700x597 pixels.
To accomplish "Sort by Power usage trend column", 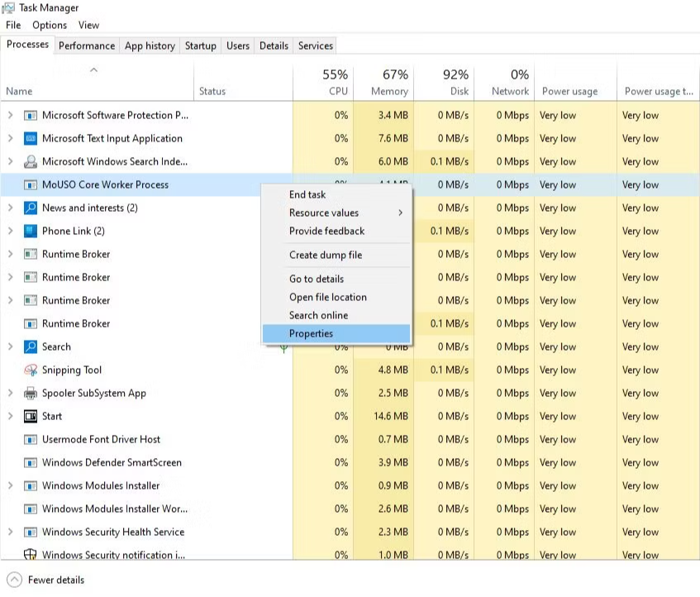I will click(659, 82).
